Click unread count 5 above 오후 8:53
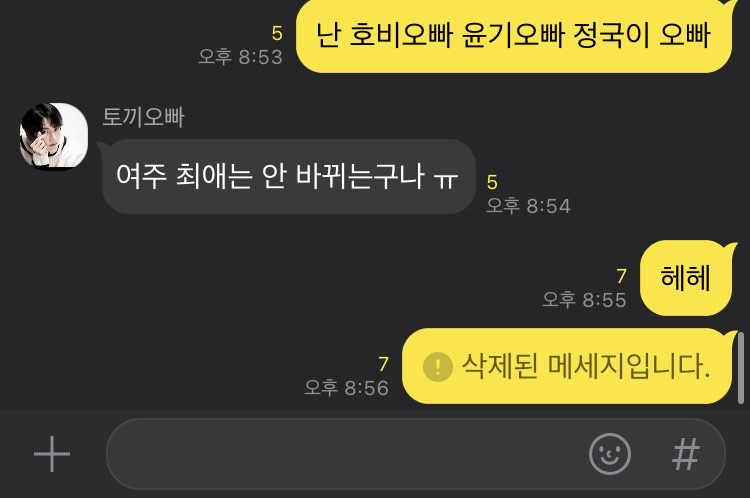The image size is (750, 498). pyautogui.click(x=277, y=33)
